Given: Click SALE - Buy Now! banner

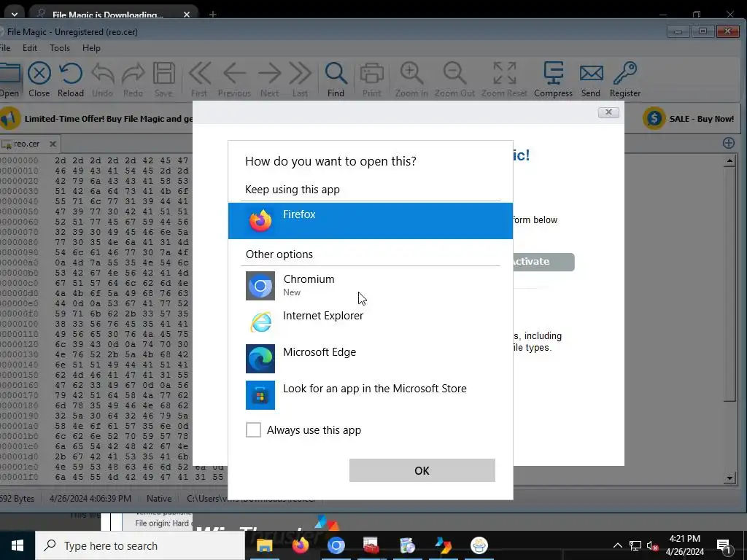Looking at the screenshot, I should tap(690, 119).
